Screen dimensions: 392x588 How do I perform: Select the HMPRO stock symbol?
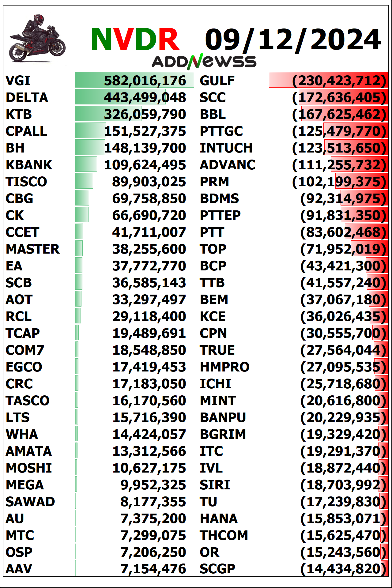224,367
